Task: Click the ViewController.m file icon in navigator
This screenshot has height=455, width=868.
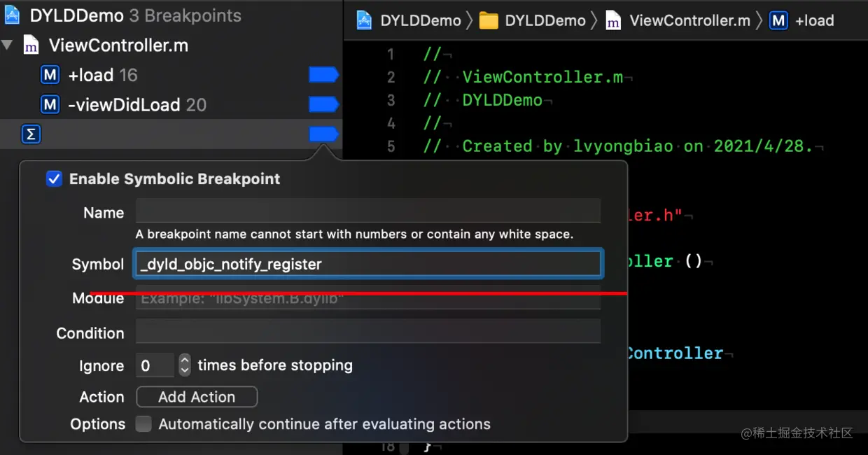Action: 31,45
